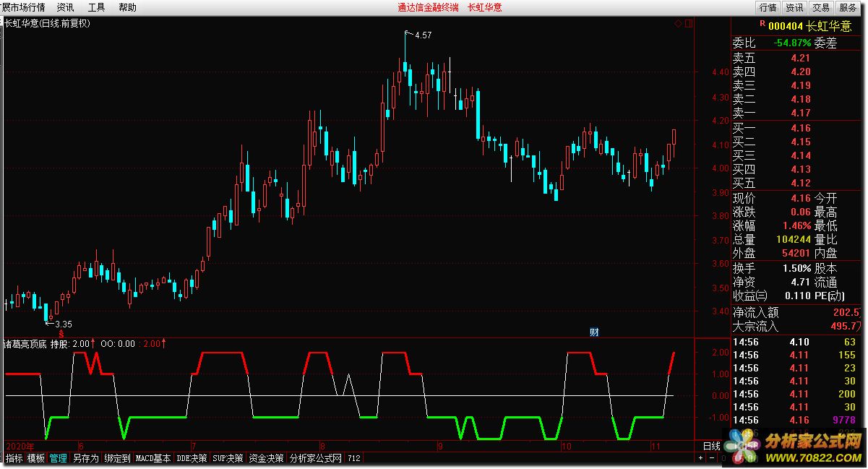Click the 服务 button at top right
The height and width of the screenshot is (469, 868).
[x=848, y=7]
